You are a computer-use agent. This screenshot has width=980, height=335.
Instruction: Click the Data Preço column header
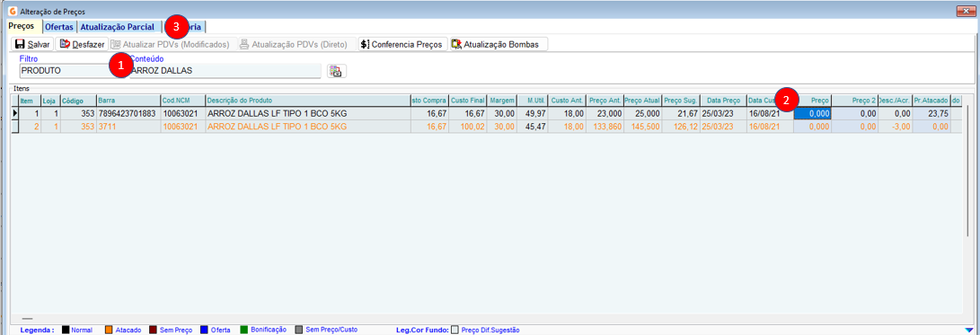(723, 101)
